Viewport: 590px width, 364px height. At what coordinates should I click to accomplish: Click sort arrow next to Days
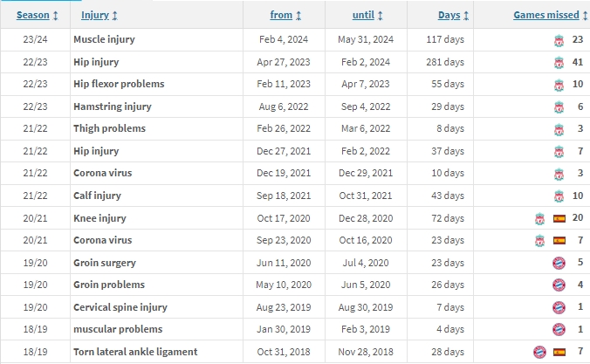(x=466, y=16)
